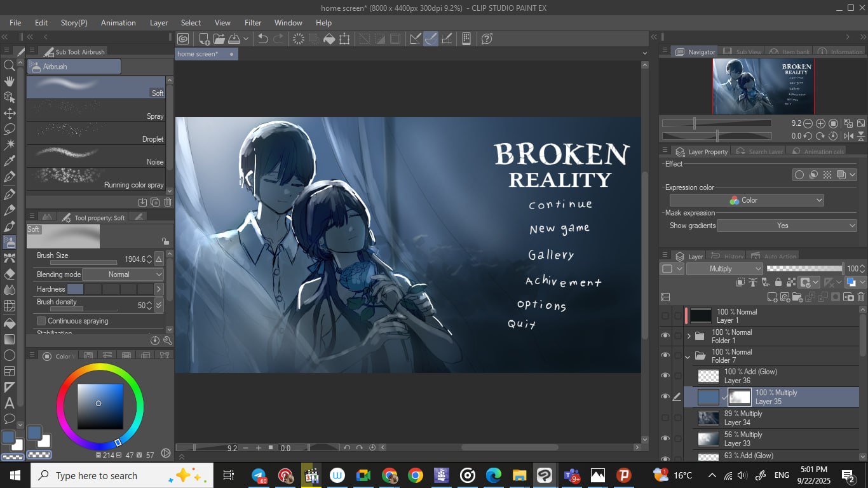Screen dimensions: 868x488
Task: Select the Spray airbrush sub tool
Action: (95, 111)
